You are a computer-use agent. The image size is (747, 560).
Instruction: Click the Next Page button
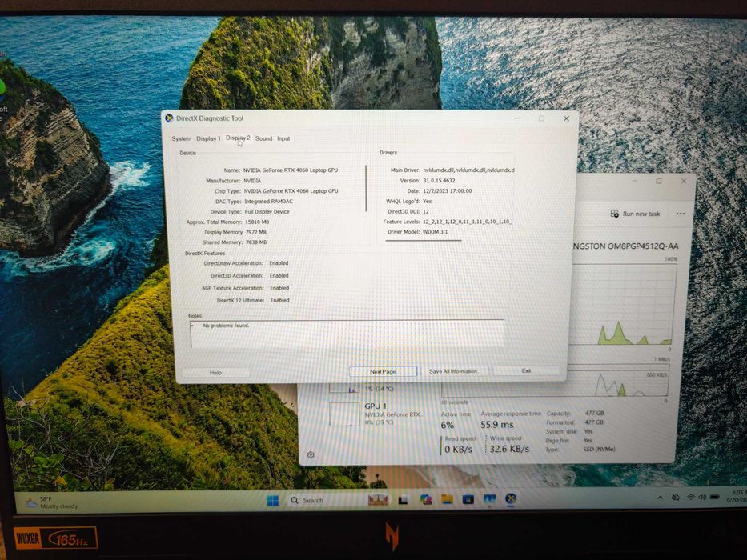click(383, 371)
